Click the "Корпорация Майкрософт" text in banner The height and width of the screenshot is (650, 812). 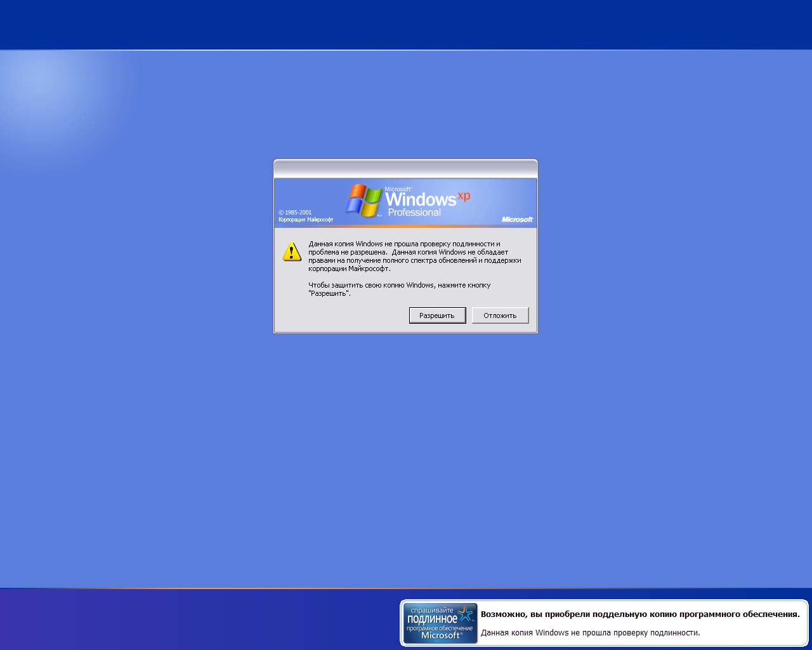click(x=305, y=220)
